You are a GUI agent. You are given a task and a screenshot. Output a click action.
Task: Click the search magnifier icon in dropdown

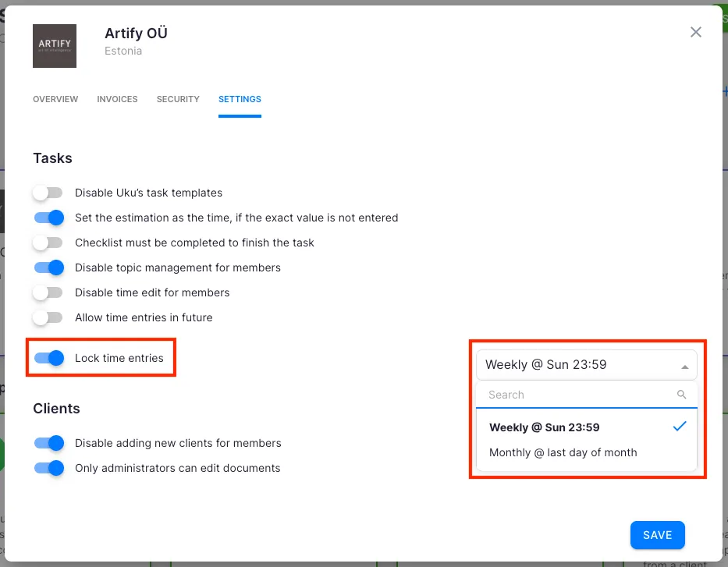(x=681, y=395)
